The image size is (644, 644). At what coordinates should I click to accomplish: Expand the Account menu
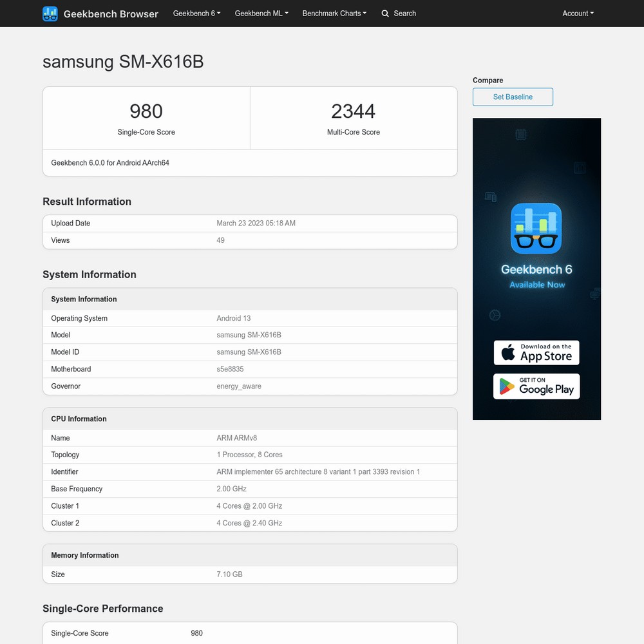pos(578,14)
